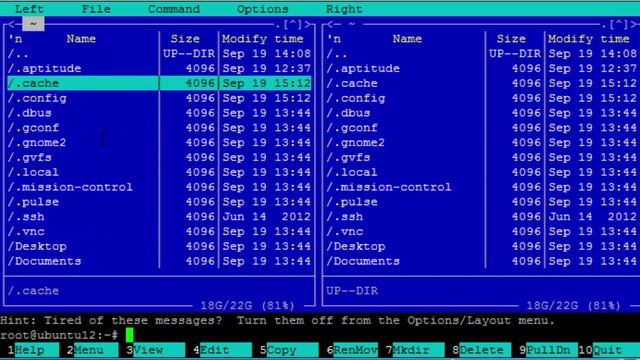Sort left panel by Size header
Image resolution: width=640 pixels, height=360 pixels.
[185, 39]
